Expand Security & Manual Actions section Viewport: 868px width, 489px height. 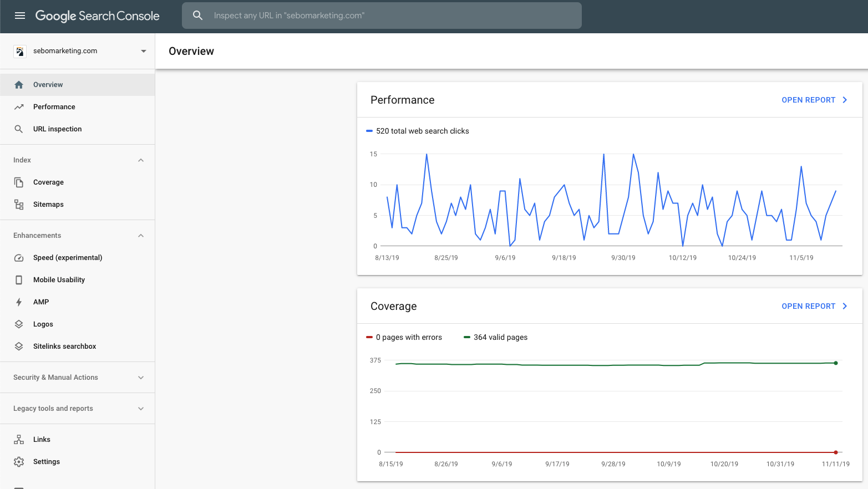141,378
